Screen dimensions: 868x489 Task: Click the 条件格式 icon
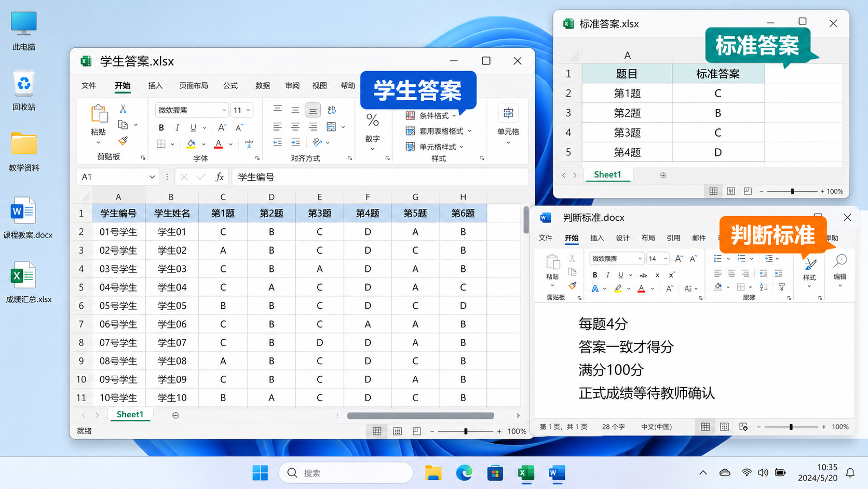pos(410,115)
